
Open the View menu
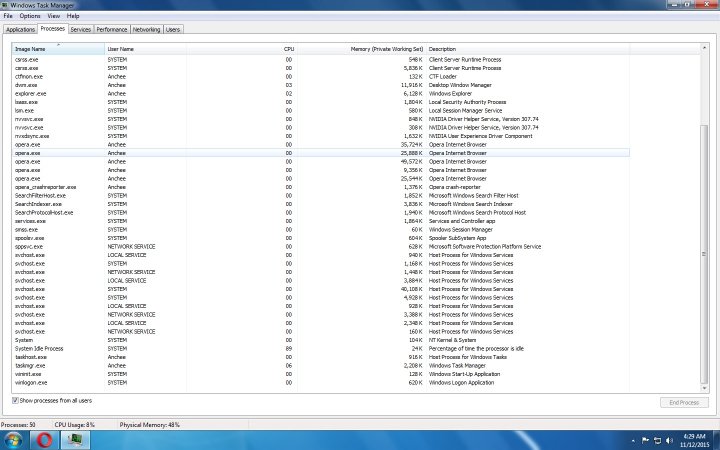pyautogui.click(x=54, y=16)
